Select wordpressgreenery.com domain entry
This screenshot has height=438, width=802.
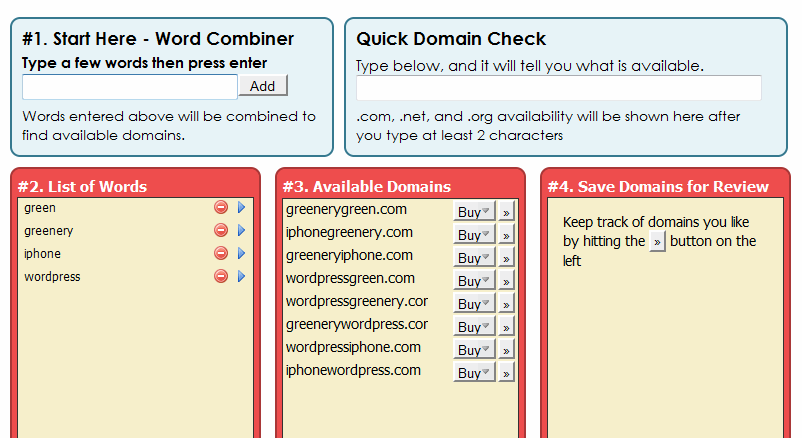[357, 301]
